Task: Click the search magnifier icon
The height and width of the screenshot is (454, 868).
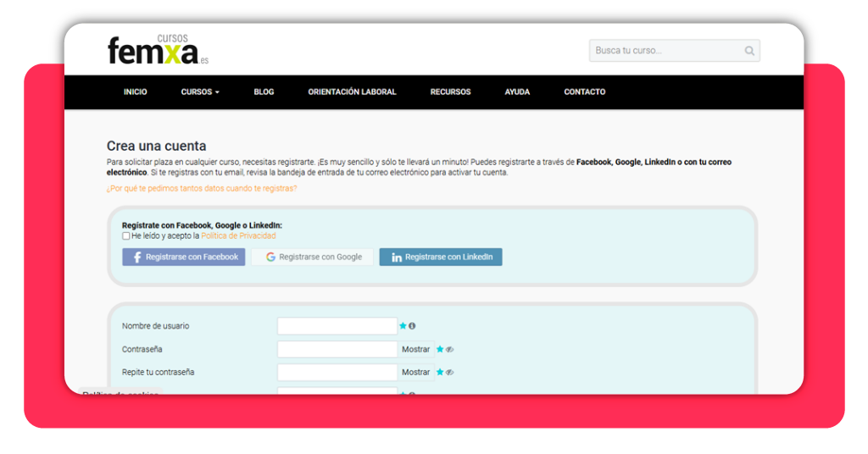Action: click(x=749, y=51)
